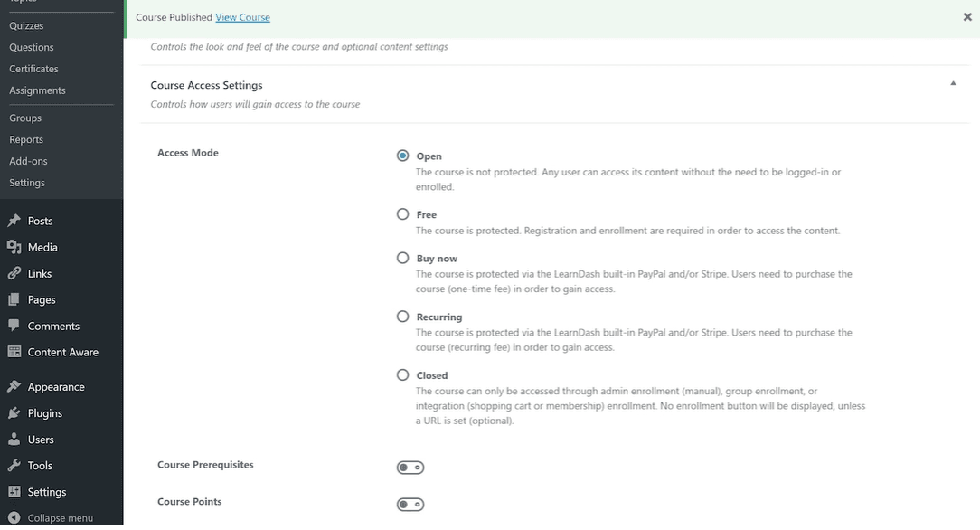The image size is (980, 530).
Task: Click the Plugins plug icon
Action: 14,412
